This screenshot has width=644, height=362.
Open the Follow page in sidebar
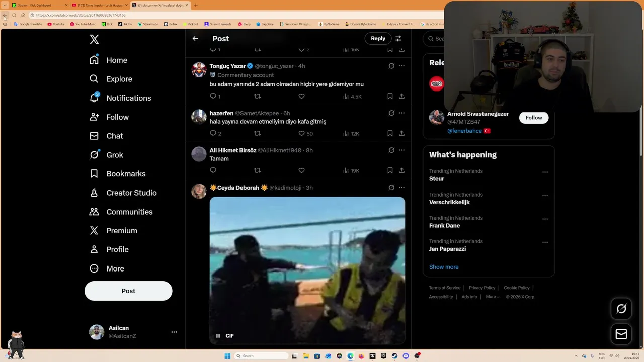pos(109,117)
